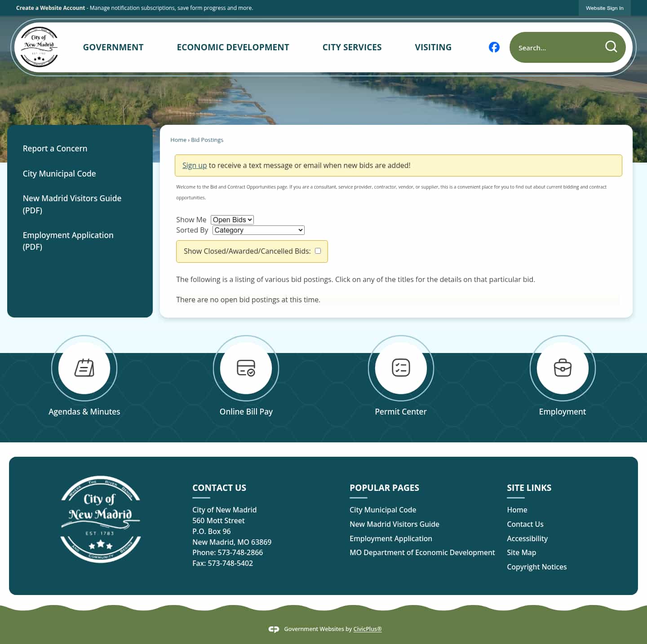Open the Show Me Open Bids dropdown
Image resolution: width=647 pixels, height=644 pixels.
click(232, 220)
